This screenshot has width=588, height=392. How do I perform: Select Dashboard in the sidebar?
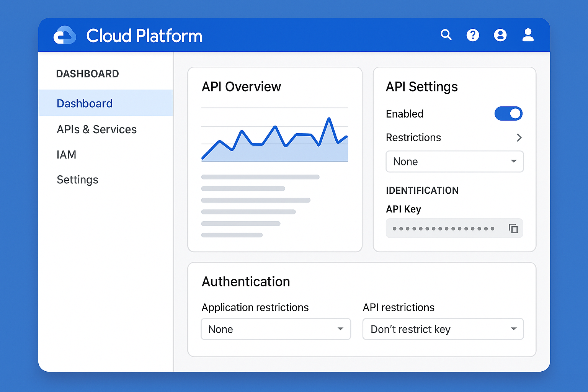point(85,103)
